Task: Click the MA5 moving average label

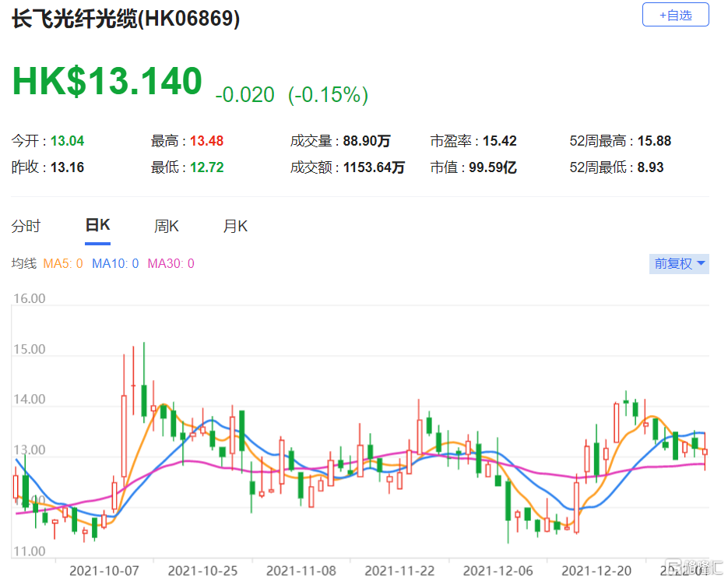Action: point(63,264)
